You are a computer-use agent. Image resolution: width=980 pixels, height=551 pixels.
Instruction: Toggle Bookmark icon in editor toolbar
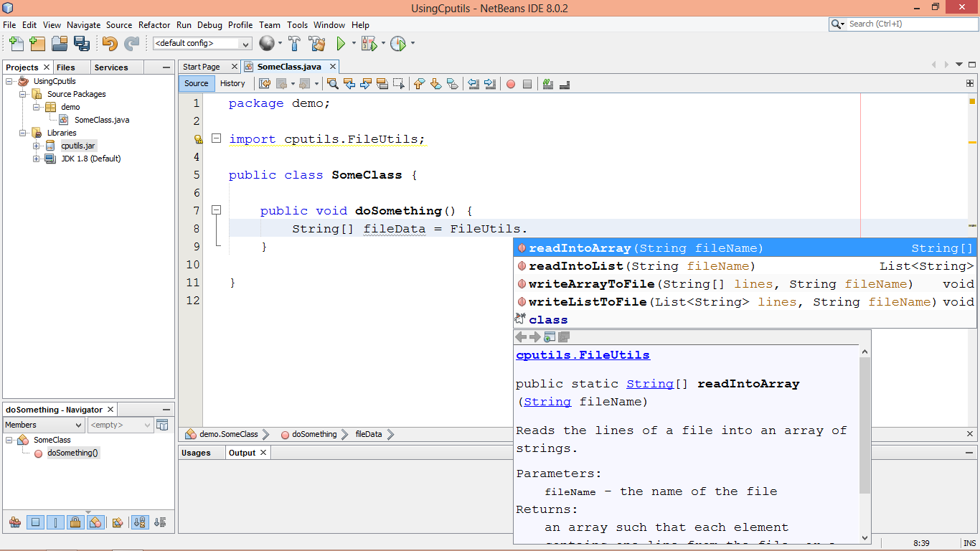click(453, 84)
